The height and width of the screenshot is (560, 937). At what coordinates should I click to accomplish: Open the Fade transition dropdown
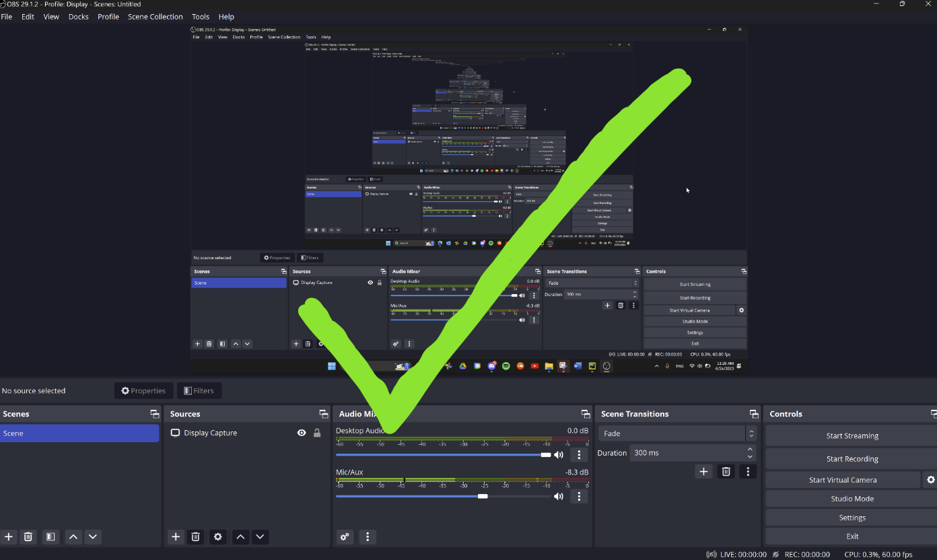(x=676, y=433)
